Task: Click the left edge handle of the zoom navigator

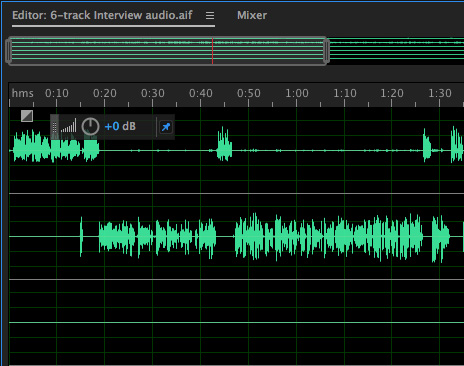Action: click(x=9, y=51)
